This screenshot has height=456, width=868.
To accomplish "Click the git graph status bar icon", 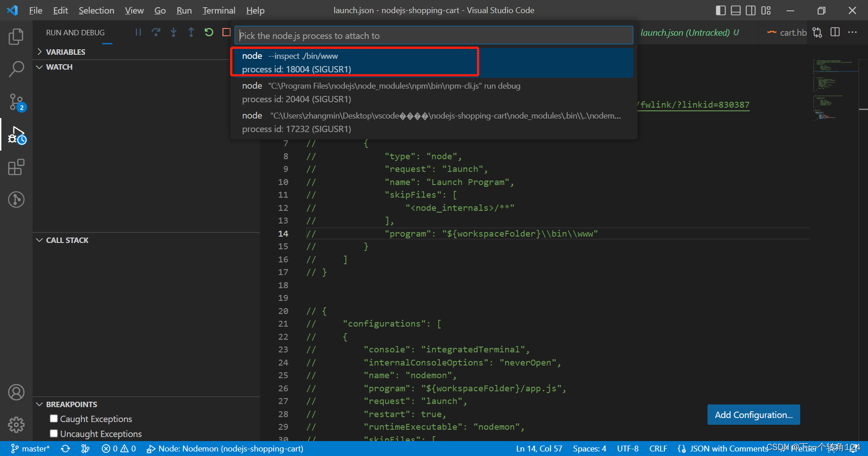I will tap(85, 449).
